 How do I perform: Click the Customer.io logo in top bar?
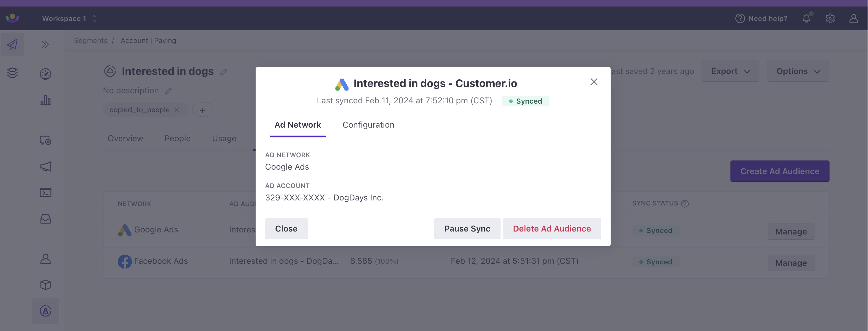coord(12,18)
